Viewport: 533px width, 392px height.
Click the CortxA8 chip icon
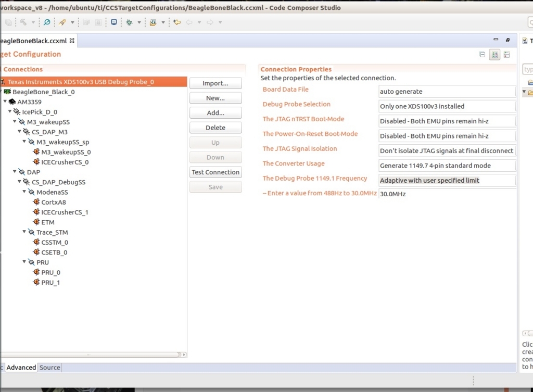click(36, 201)
